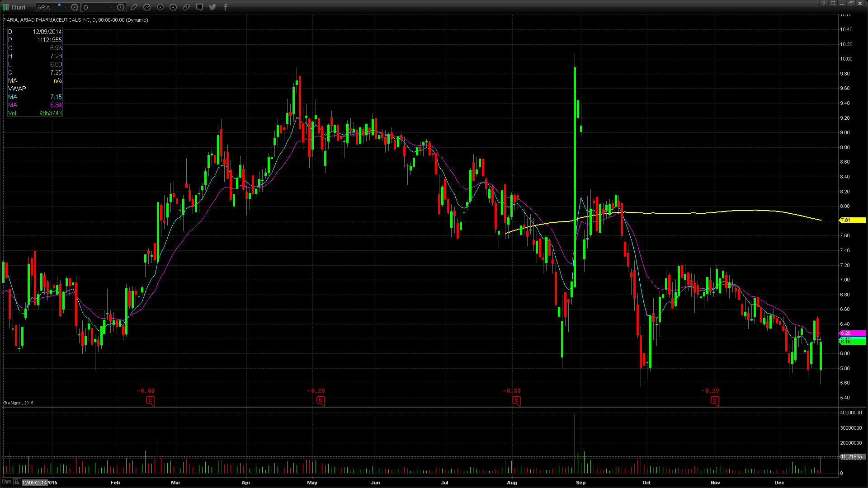Share chart via Twitter icon

[x=212, y=7]
